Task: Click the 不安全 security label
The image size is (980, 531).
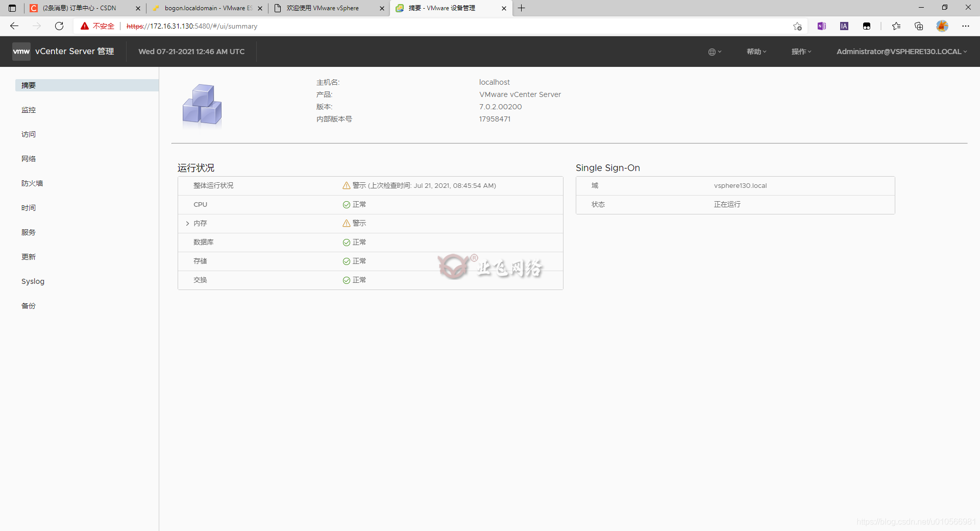Action: point(104,26)
